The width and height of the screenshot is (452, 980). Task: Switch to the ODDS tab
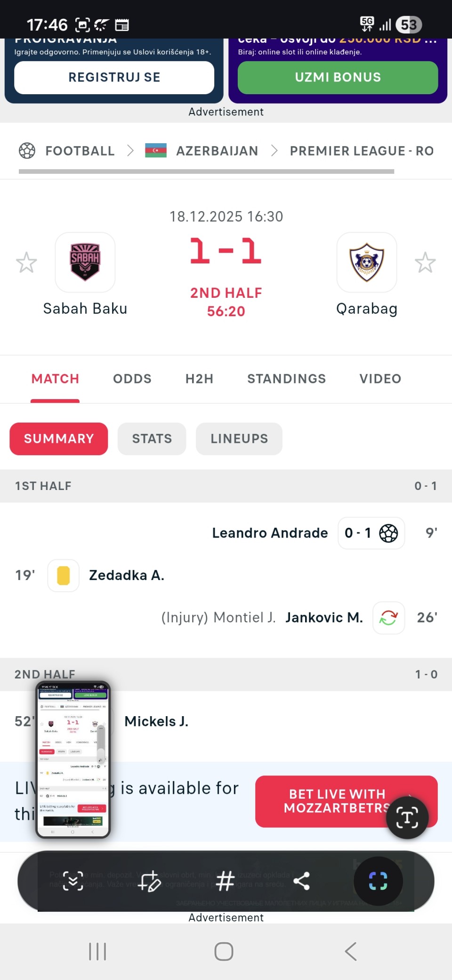[x=132, y=379]
